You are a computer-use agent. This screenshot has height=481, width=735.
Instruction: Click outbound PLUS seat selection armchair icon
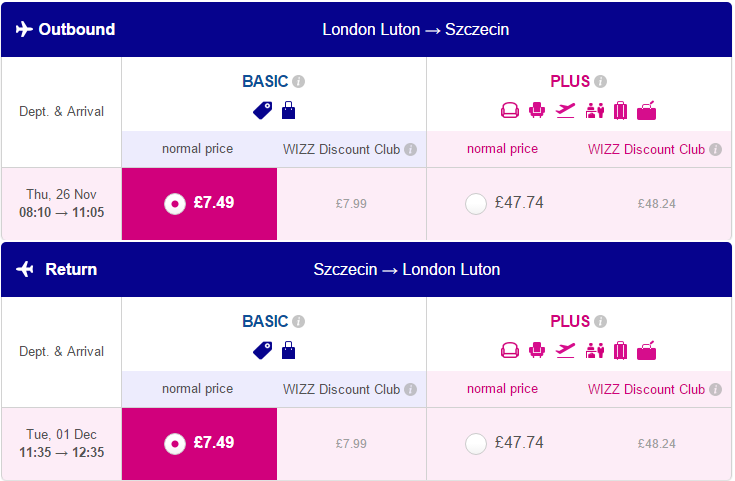[537, 111]
